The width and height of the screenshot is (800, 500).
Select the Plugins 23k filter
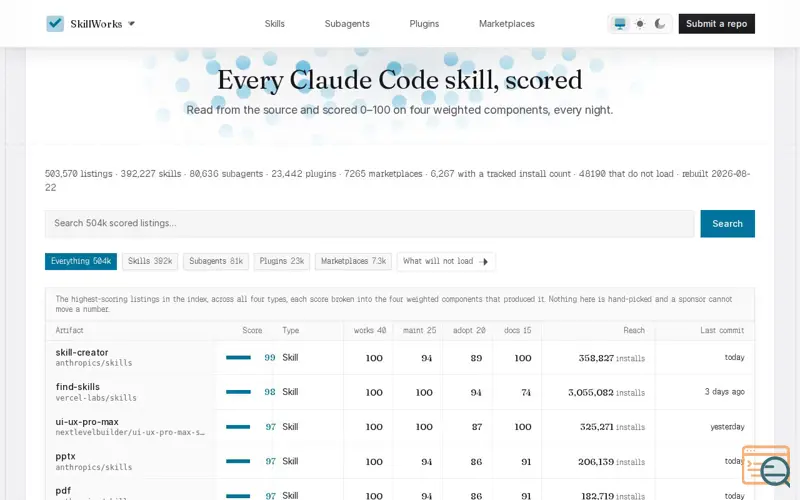pos(282,261)
